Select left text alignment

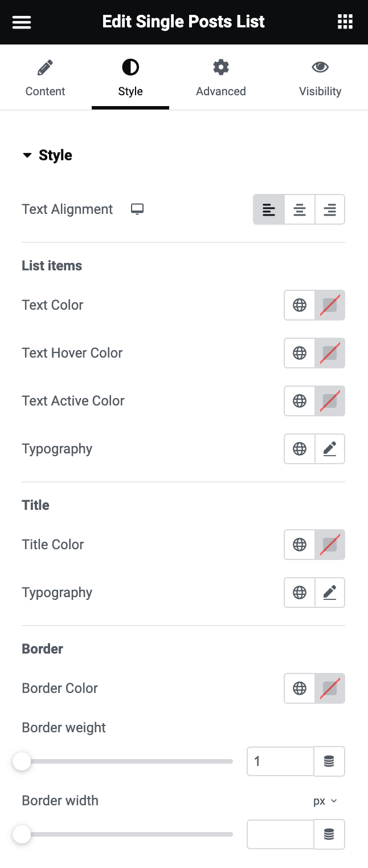[268, 209]
